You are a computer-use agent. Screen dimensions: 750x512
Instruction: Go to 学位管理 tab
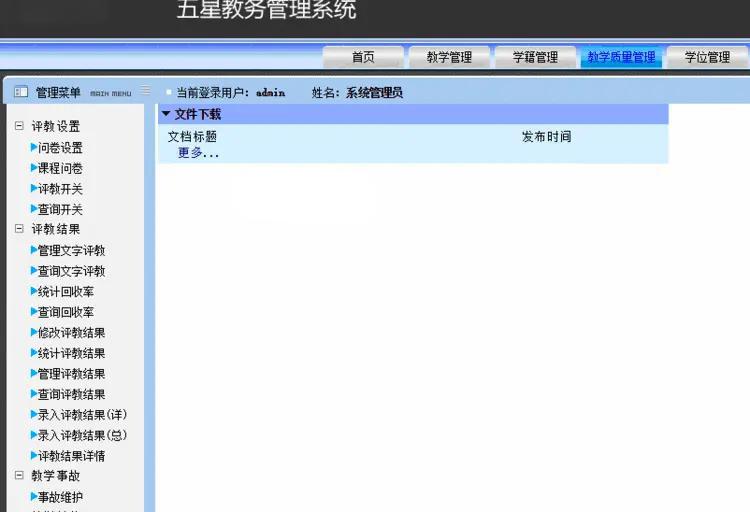coord(707,57)
